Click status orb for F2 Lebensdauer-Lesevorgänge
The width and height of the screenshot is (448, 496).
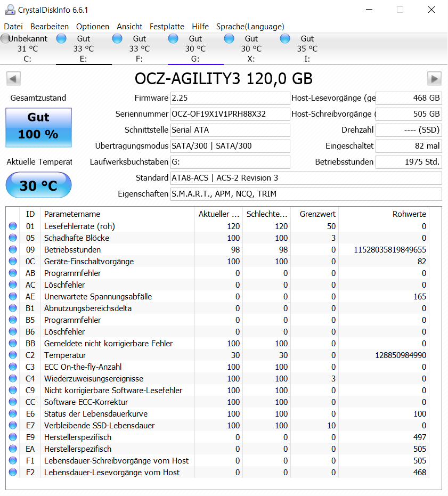pos(13,471)
